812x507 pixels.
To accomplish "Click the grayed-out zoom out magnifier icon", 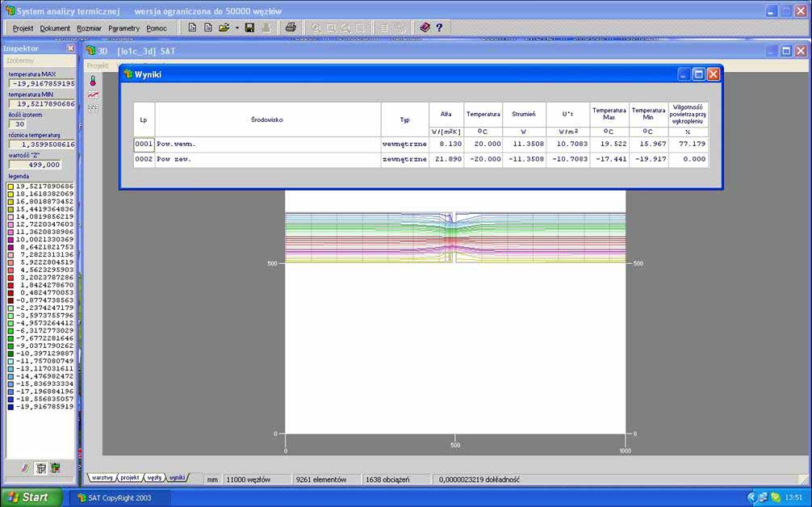I will coord(345,28).
